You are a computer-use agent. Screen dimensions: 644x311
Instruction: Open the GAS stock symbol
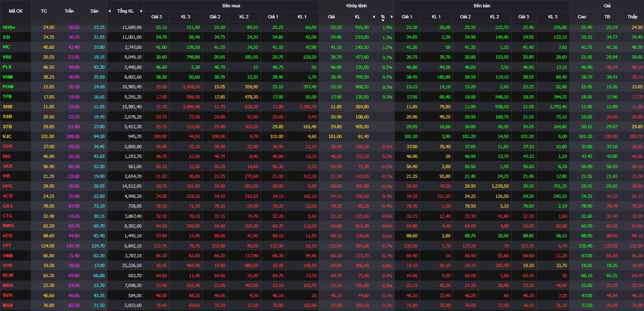(x=8, y=206)
